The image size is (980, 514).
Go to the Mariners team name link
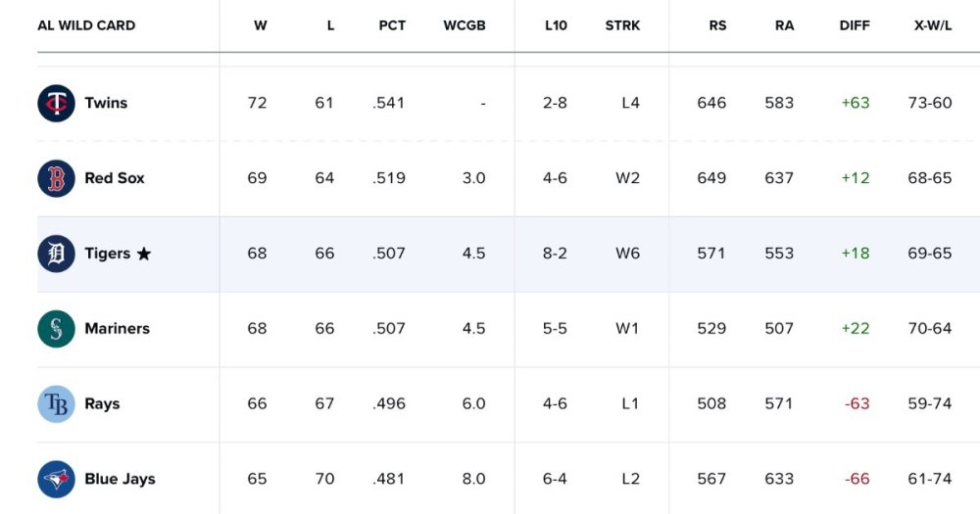117,329
